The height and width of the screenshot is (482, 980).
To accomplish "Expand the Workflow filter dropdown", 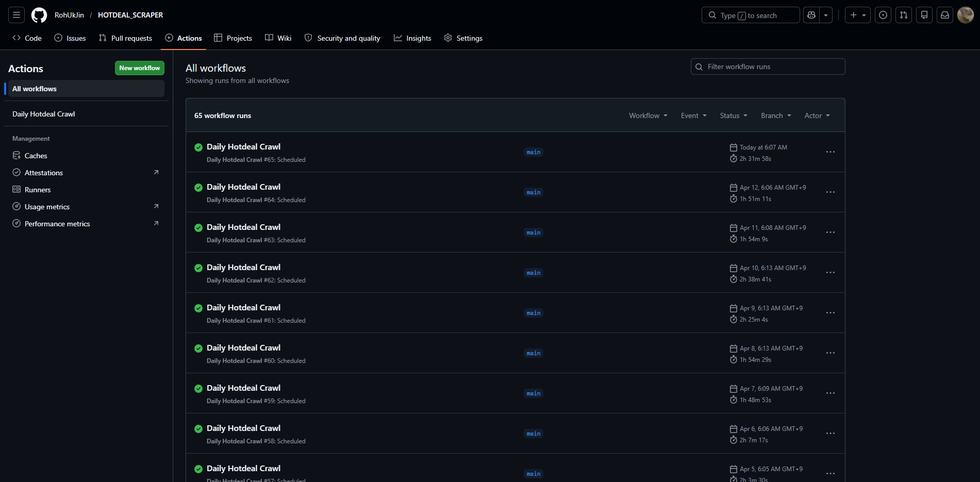I will point(648,115).
